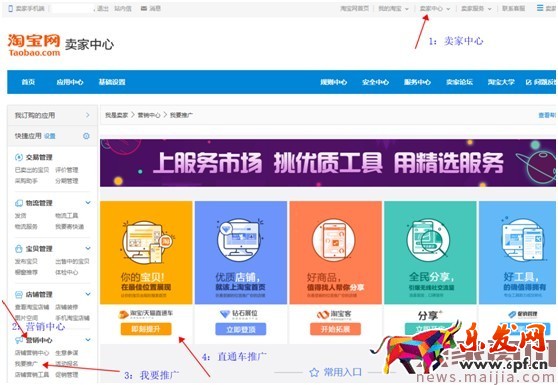Open 评价管理 in the sidebar
The height and width of the screenshot is (385, 558).
tap(67, 170)
